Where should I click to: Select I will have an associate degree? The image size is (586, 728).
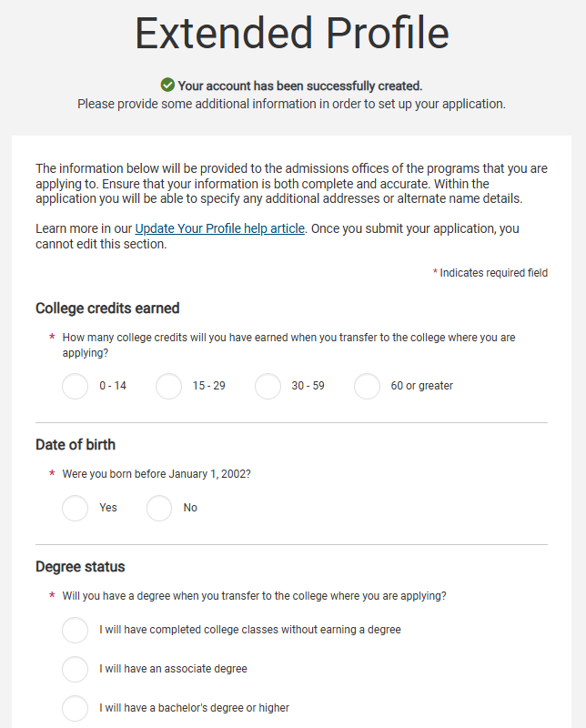tap(76, 669)
